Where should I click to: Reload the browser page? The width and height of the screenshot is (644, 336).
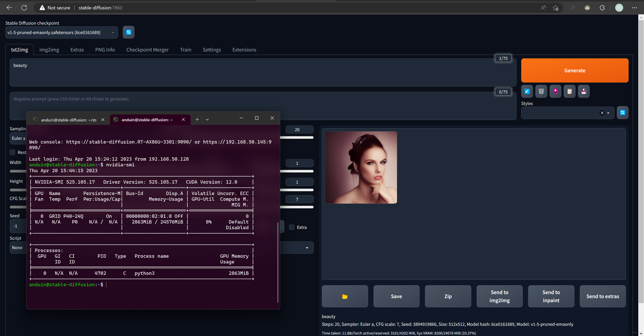(24, 8)
